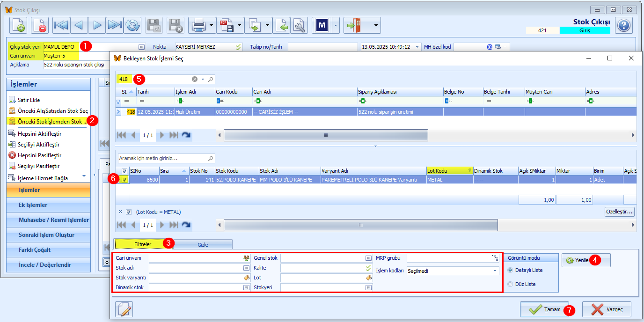The image size is (644, 322).
Task: Switch to Gizle tab
Action: pyautogui.click(x=203, y=245)
